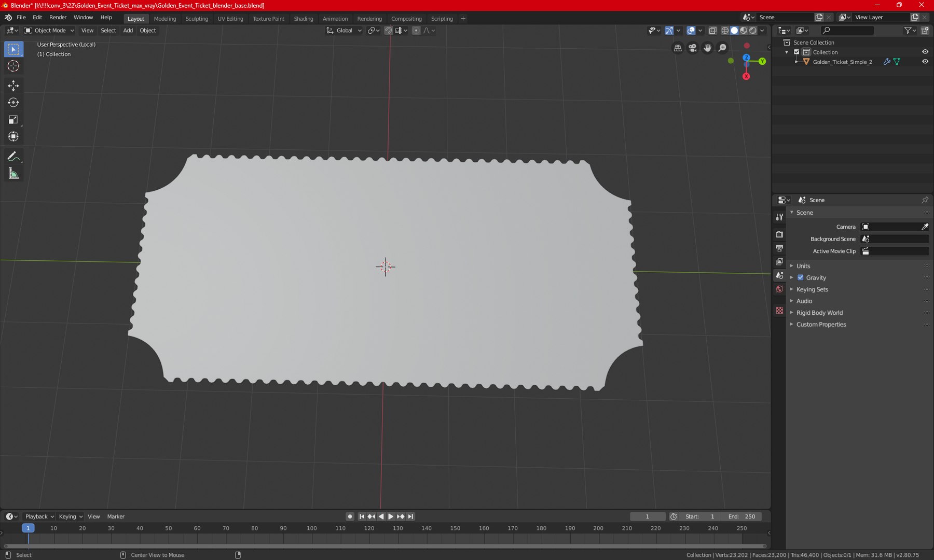Pick the Annotate tool
Viewport: 934px width, 560px height.
pos(13,157)
